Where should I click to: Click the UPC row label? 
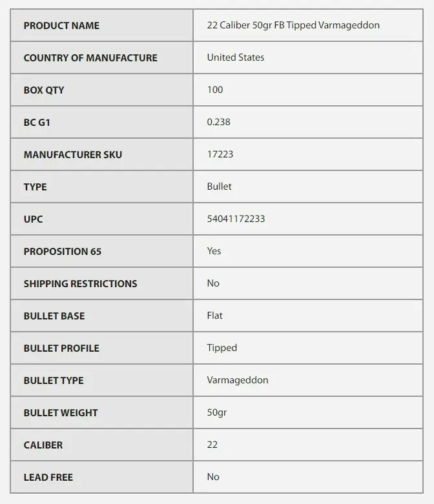pyautogui.click(x=33, y=219)
